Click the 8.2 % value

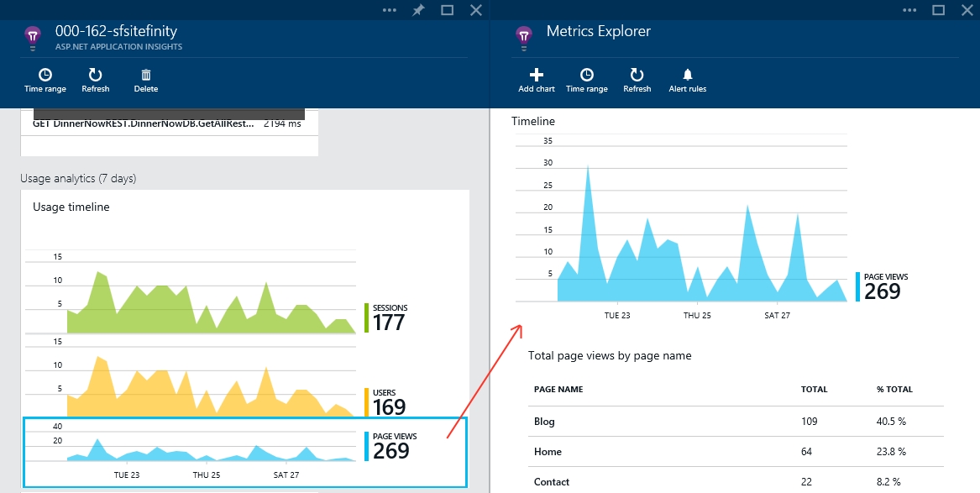click(888, 482)
